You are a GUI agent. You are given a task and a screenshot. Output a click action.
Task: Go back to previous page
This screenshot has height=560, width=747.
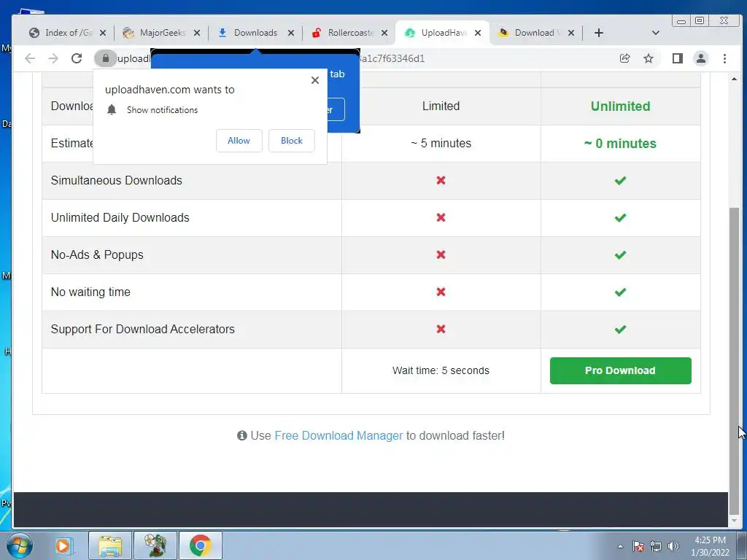[x=30, y=58]
